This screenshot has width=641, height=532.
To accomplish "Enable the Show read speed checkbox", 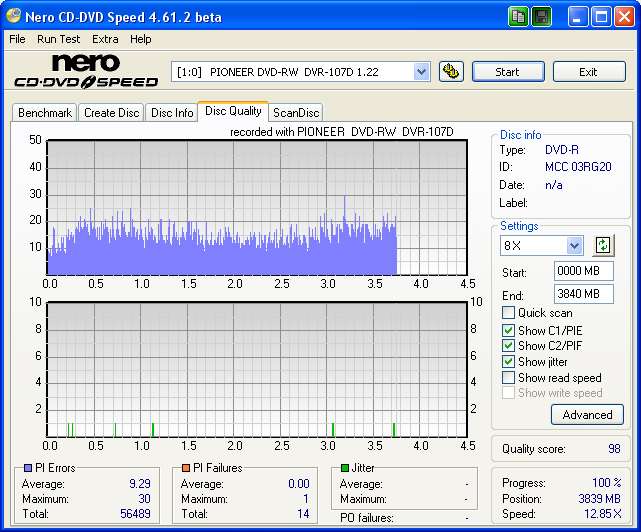I will (508, 377).
